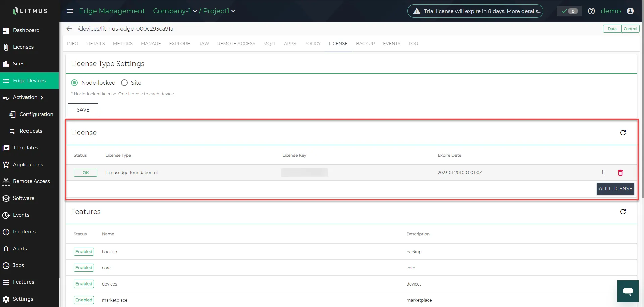Open Dashboard from the sidebar
The height and width of the screenshot is (307, 644).
pos(29,30)
